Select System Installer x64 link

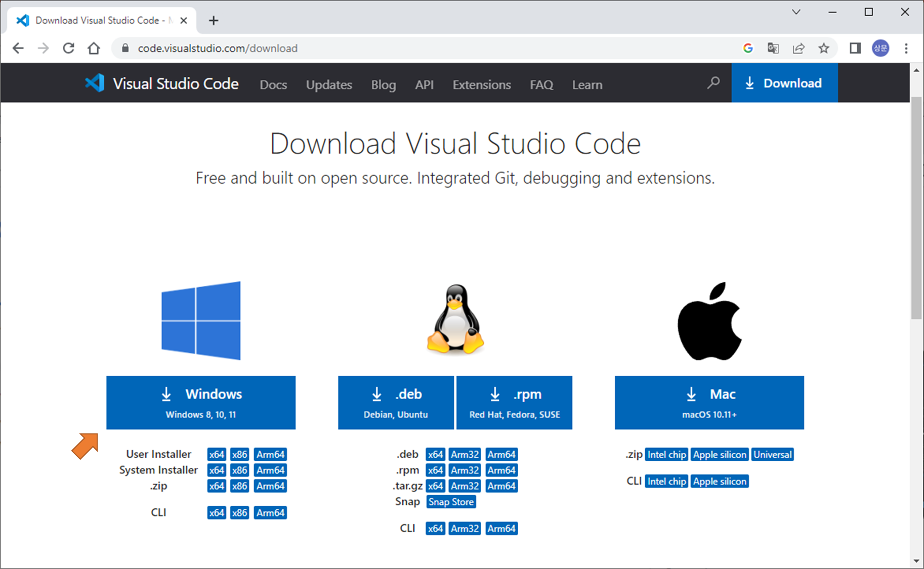click(217, 470)
